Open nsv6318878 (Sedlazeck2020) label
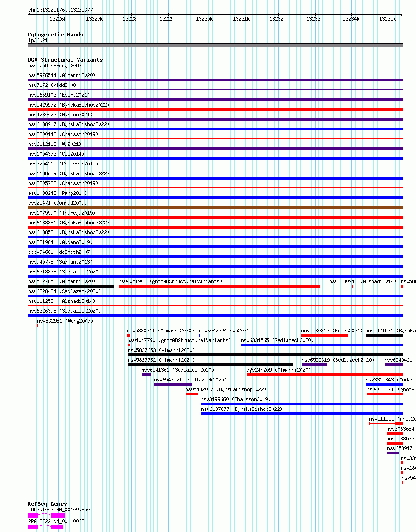This screenshot has height=532, width=416. 65,272
